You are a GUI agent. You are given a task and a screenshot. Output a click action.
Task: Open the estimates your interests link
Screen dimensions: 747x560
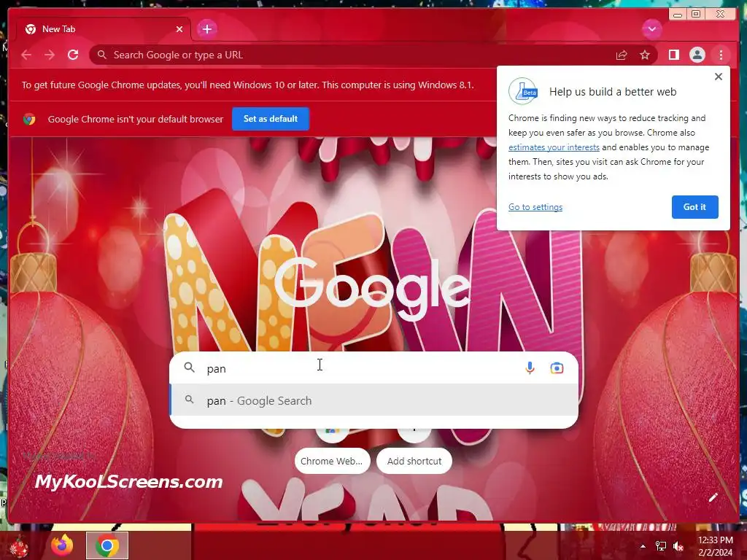(x=554, y=147)
